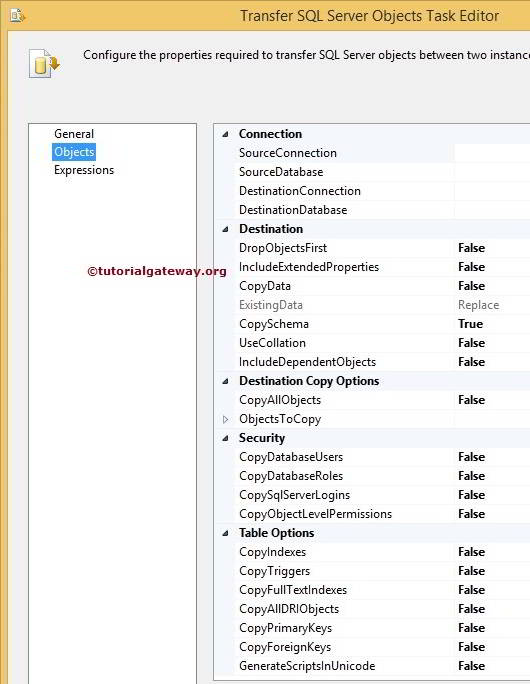Click the SourceDatabase value field
530x684 pixels.
[492, 172]
